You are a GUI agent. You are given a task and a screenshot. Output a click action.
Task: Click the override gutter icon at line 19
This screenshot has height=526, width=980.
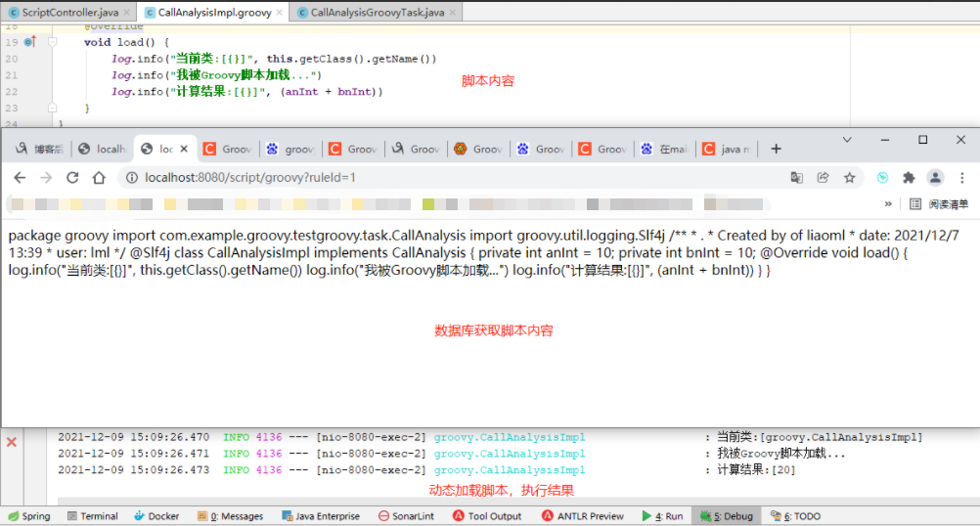click(x=29, y=42)
